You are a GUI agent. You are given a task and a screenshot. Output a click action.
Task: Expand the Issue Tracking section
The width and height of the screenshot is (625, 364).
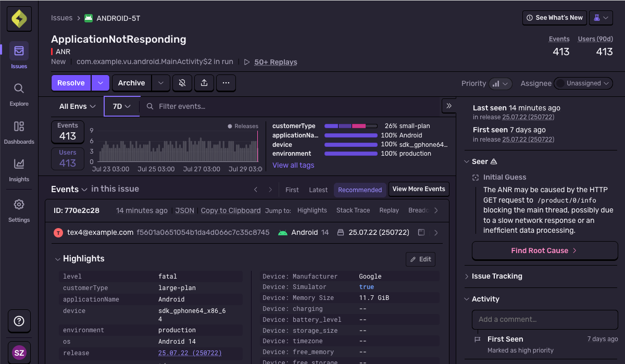point(496,276)
